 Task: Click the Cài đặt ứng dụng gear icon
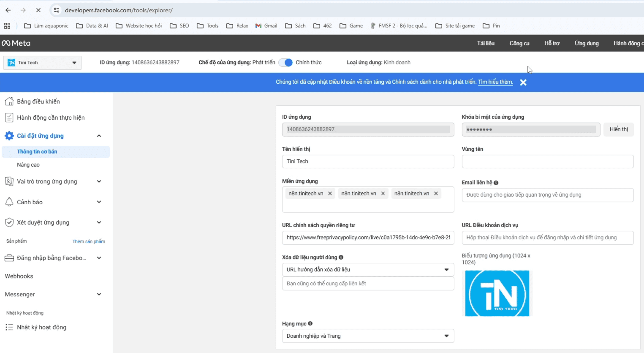pos(9,136)
